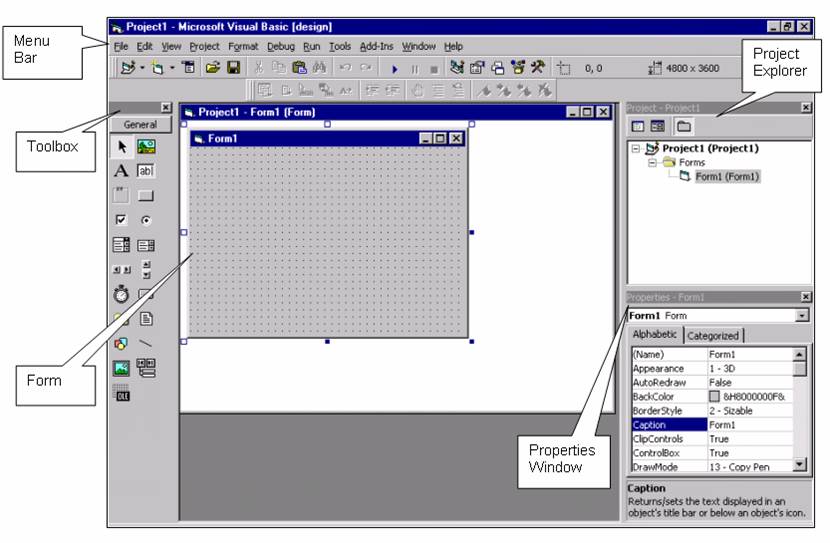This screenshot has height=543, width=830.
Task: Click the General tab in Toolbox
Action: 140,125
